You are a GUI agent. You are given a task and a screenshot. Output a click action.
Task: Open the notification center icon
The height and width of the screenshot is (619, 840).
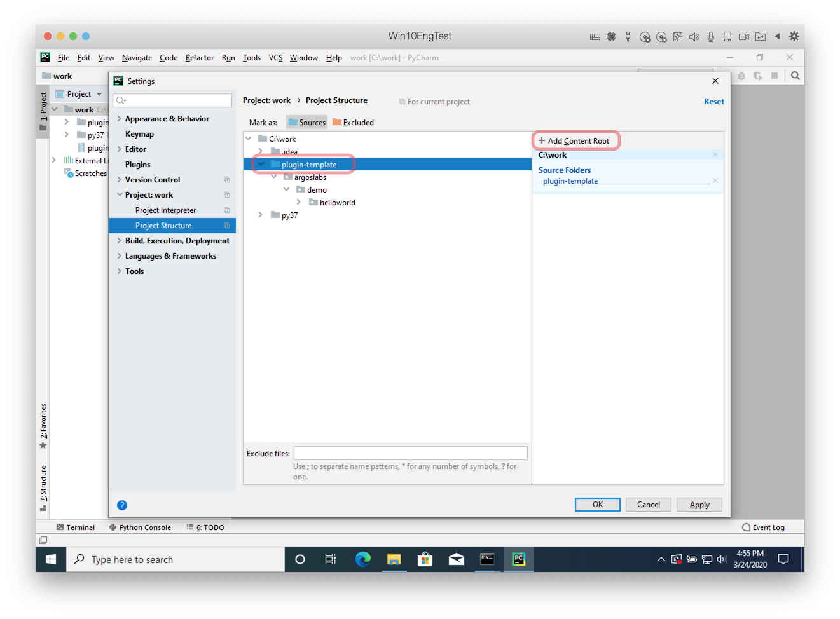tap(783, 559)
